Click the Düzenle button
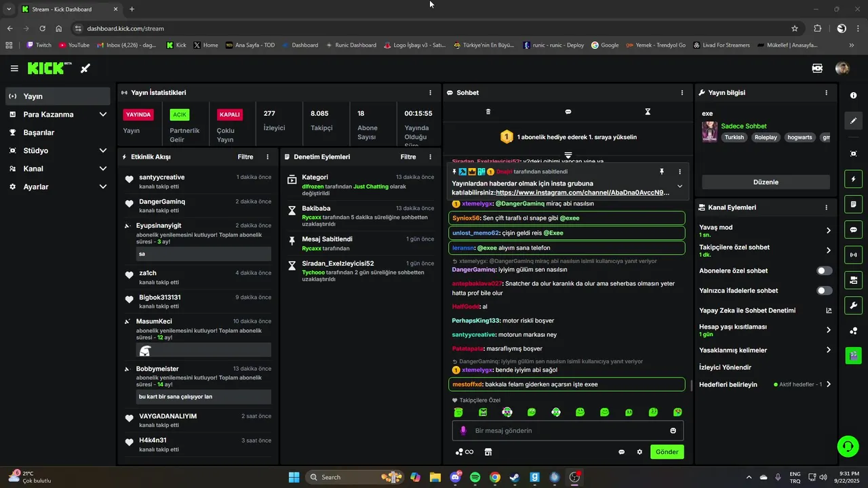868x488 pixels. pos(766,182)
